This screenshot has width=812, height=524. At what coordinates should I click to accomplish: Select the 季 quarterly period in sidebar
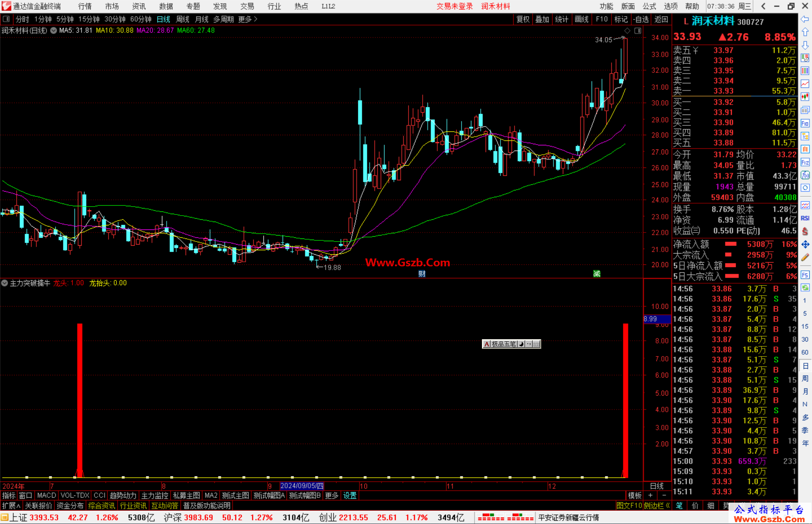[x=805, y=430]
